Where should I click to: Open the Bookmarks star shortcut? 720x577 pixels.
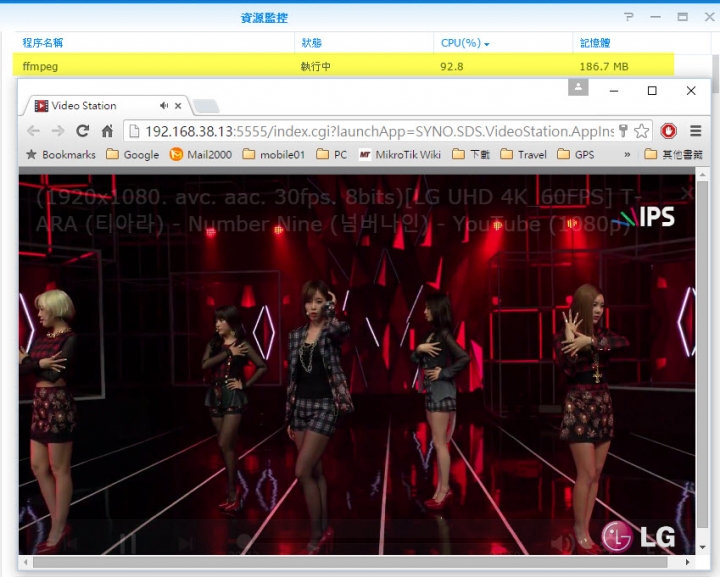pos(61,155)
